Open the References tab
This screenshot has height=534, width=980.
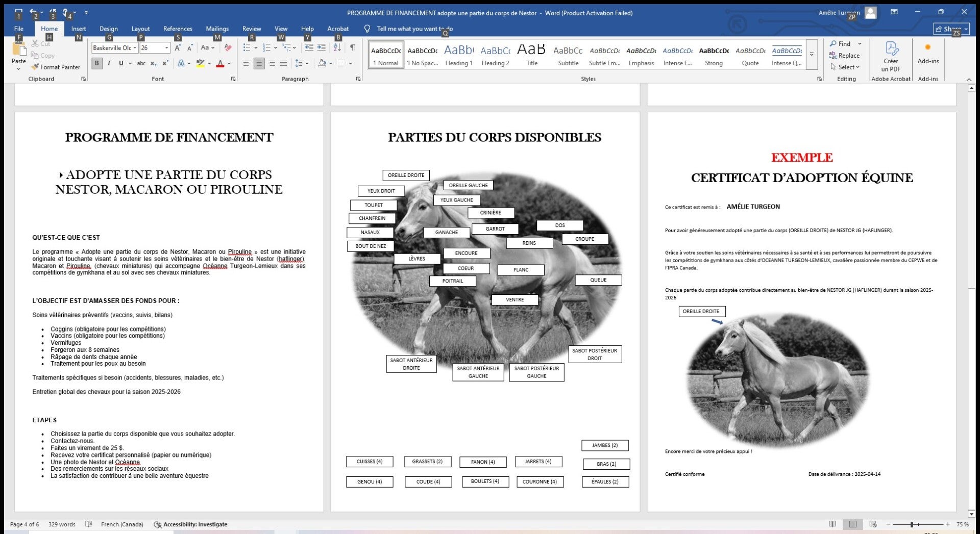pos(178,29)
